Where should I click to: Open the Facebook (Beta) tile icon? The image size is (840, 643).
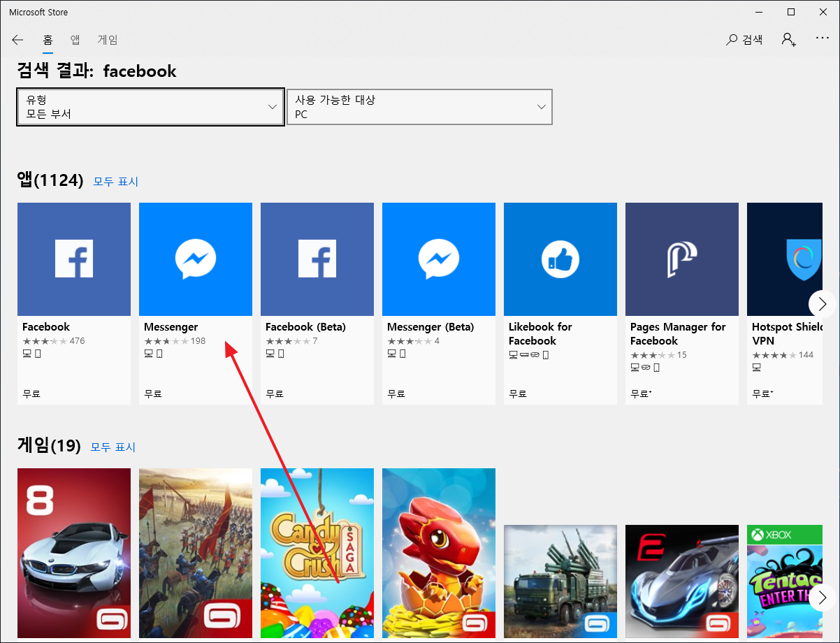(317, 259)
